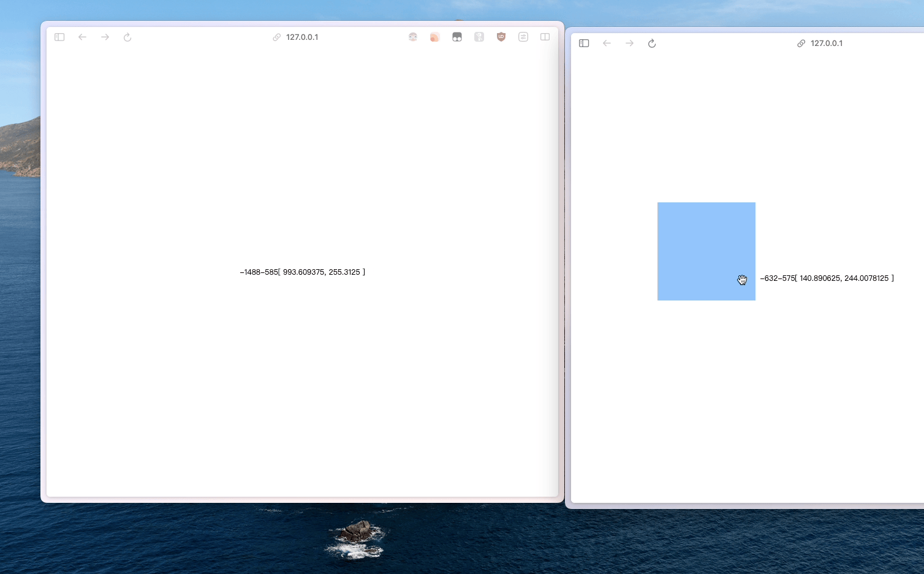Reload the page in the left window
Viewport: 924px width, 574px height.
127,37
